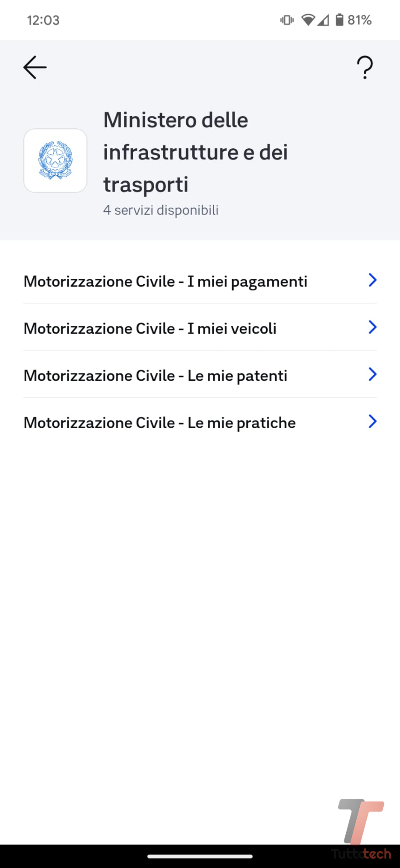400x868 pixels.
Task: Tap chevron next to I miei pagamenti
Action: point(372,280)
